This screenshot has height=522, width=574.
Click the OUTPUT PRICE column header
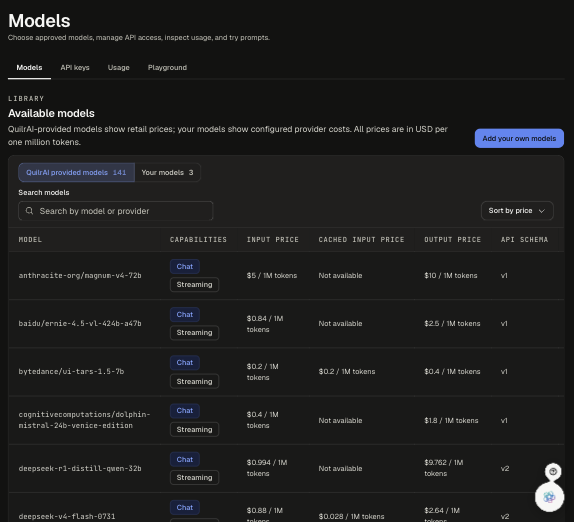pyautogui.click(x=452, y=239)
